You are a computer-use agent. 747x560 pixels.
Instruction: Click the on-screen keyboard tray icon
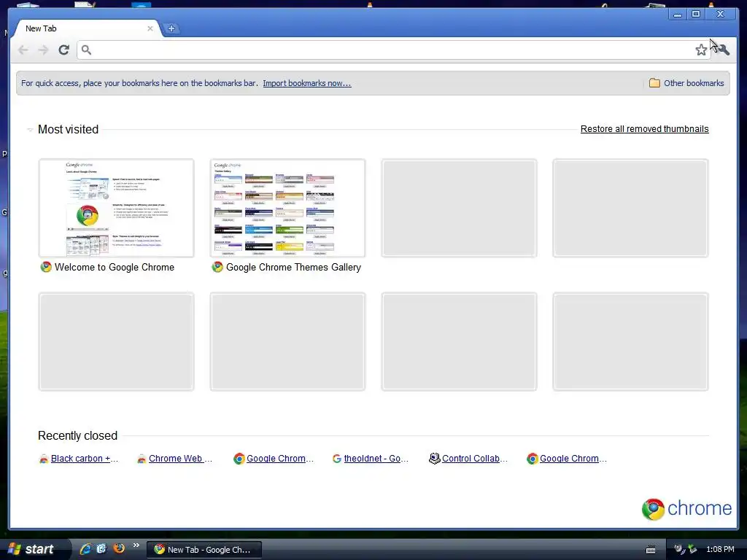651,550
